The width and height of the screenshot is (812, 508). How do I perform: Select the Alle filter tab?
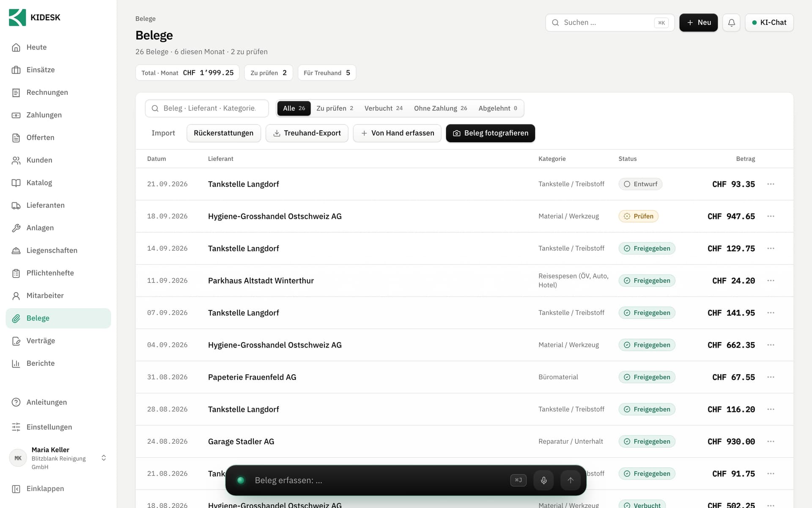click(294, 108)
